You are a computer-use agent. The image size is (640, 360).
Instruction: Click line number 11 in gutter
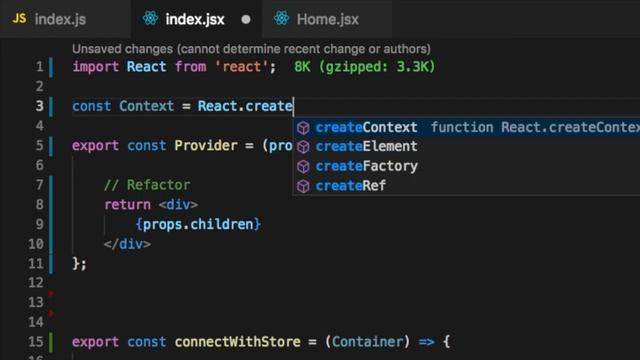(36, 264)
